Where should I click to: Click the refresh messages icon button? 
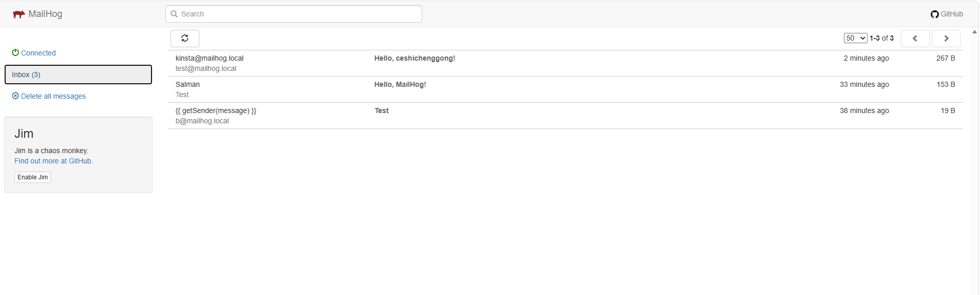click(x=185, y=39)
